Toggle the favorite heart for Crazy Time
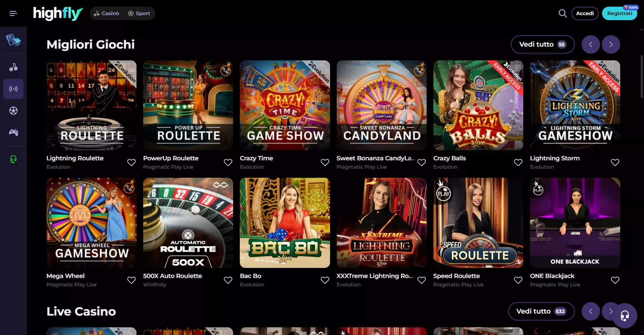Image resolution: width=644 pixels, height=335 pixels. [325, 162]
